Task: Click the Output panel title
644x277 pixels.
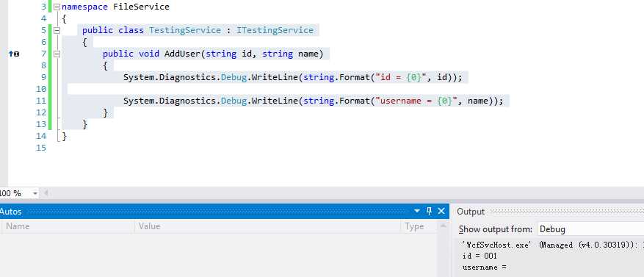Action: [x=471, y=212]
